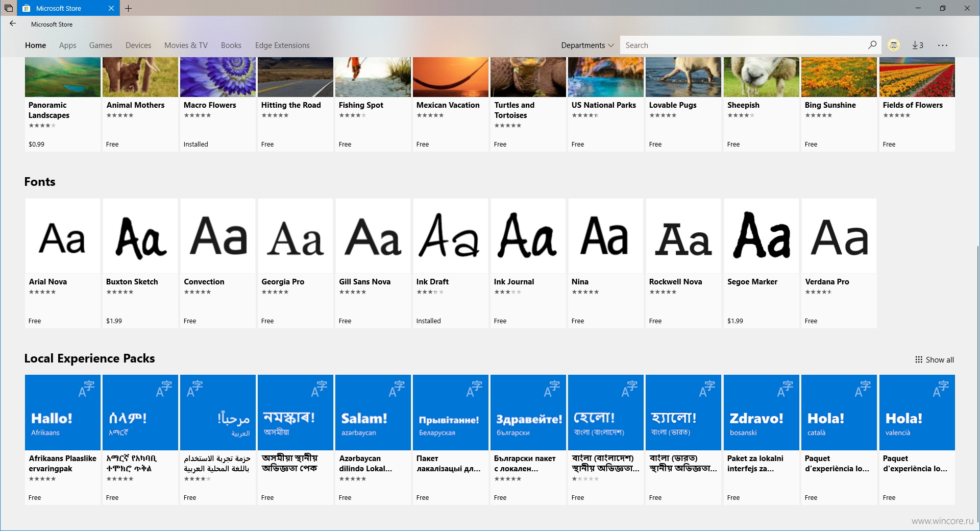Open the Salam! azərbaycan pack tile
This screenshot has height=531, width=980.
click(x=373, y=440)
